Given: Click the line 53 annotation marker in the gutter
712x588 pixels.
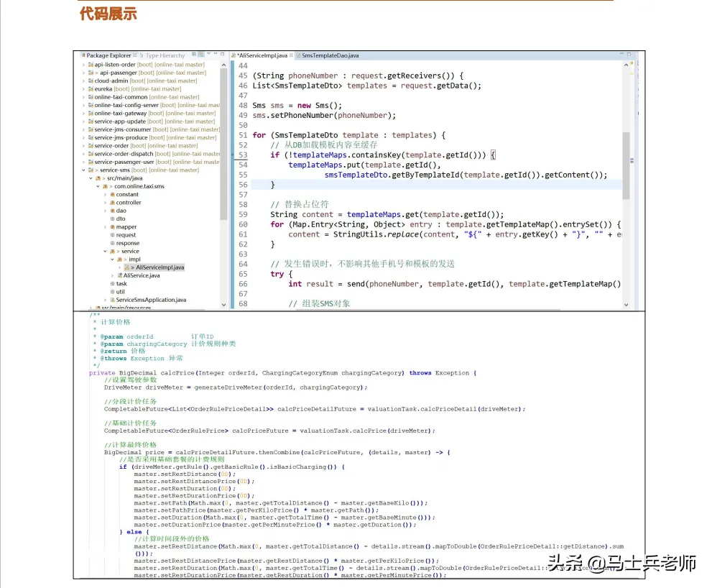Looking at the screenshot, I should pyautogui.click(x=233, y=155).
